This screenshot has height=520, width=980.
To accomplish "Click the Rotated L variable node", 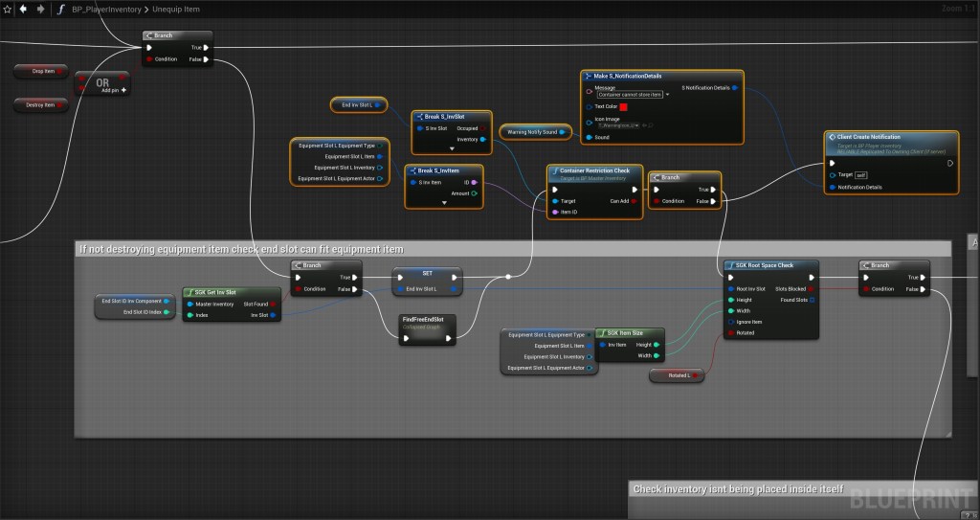I will [x=676, y=375].
